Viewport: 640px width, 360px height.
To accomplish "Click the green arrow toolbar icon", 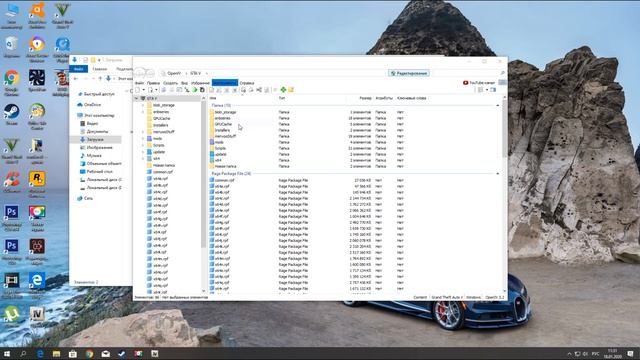I will click(195, 90).
